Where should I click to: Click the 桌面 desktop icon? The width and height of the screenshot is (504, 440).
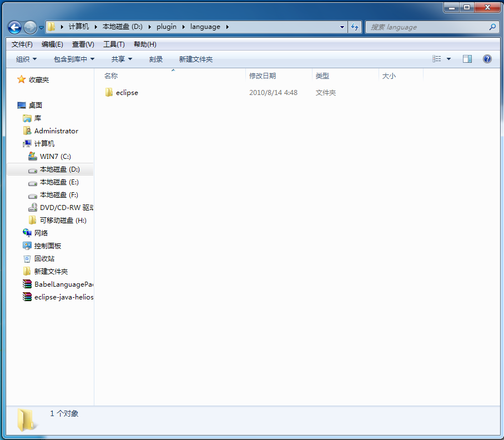(22, 105)
